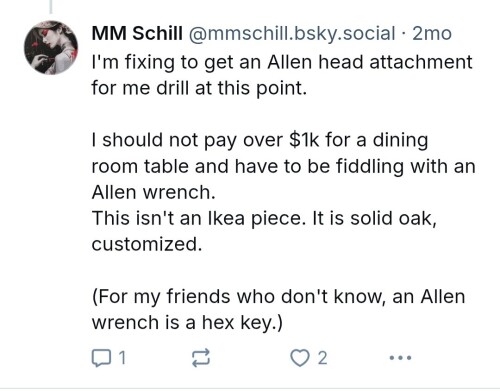The width and height of the screenshot is (500, 391).
Task: Repost MM Schill's post
Action: 201,358
